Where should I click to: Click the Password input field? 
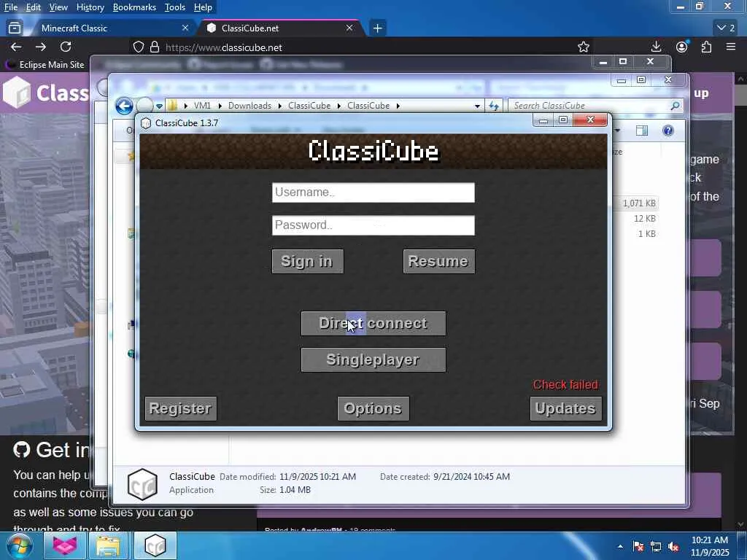click(x=373, y=225)
